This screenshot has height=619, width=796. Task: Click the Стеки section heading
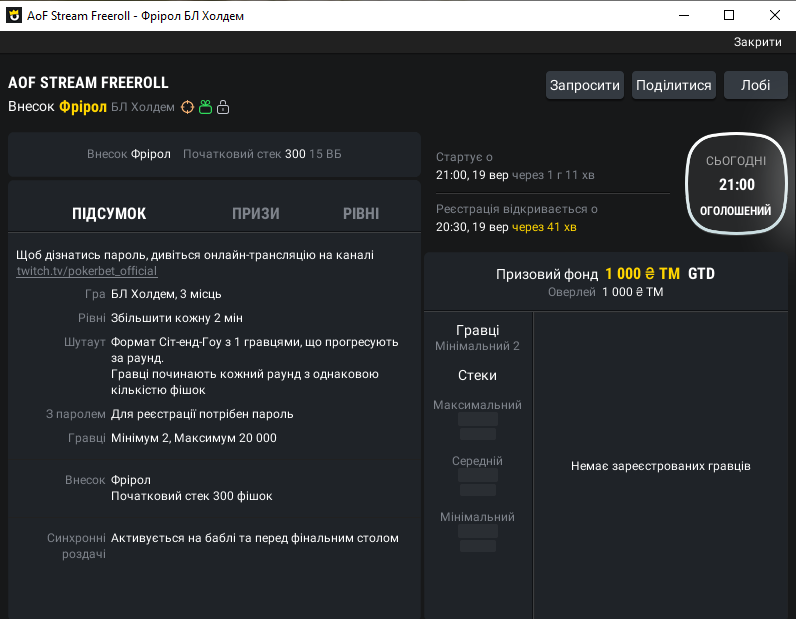tap(477, 375)
